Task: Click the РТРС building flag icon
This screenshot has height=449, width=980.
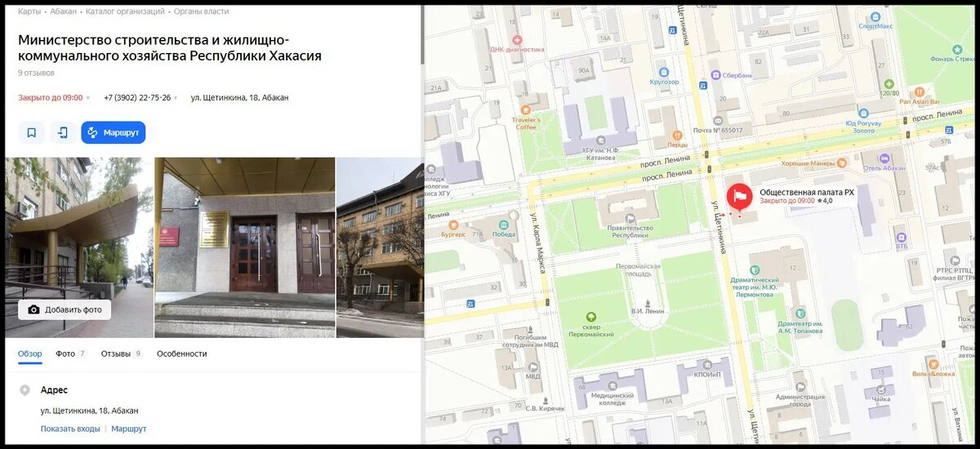Action: pyautogui.click(x=953, y=261)
